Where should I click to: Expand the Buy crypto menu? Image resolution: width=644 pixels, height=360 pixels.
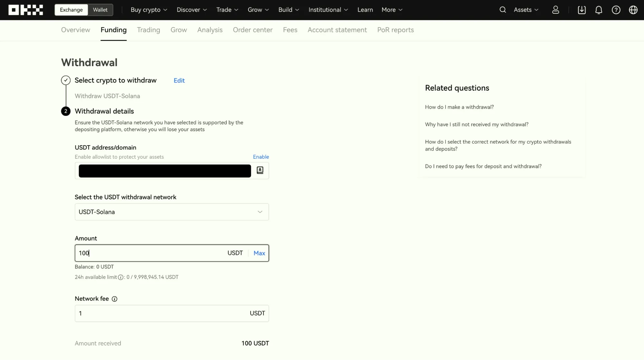coord(149,10)
